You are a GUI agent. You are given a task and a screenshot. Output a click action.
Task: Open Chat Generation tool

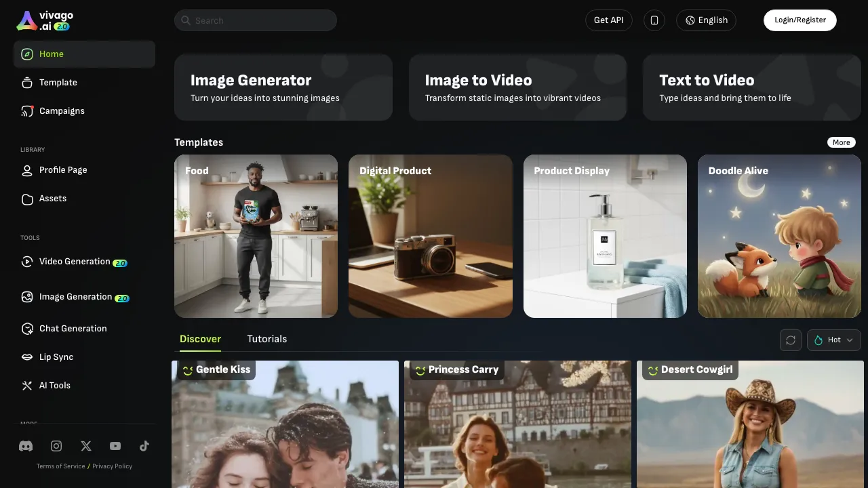73,329
